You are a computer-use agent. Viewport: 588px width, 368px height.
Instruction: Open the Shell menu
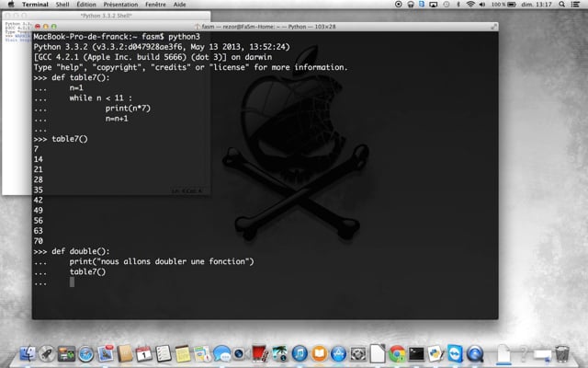coord(62,5)
